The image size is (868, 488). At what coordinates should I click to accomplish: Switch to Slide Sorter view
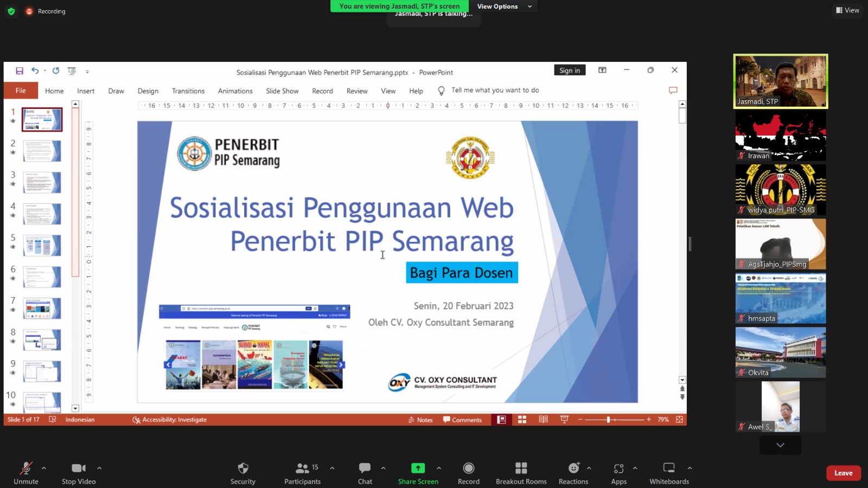pos(522,420)
